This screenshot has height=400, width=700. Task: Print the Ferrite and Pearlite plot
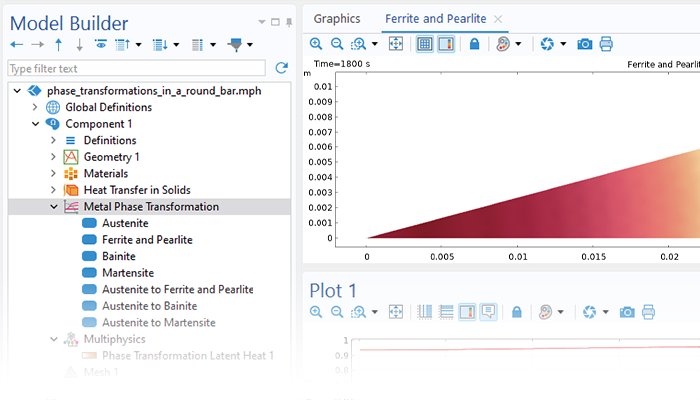(x=606, y=44)
